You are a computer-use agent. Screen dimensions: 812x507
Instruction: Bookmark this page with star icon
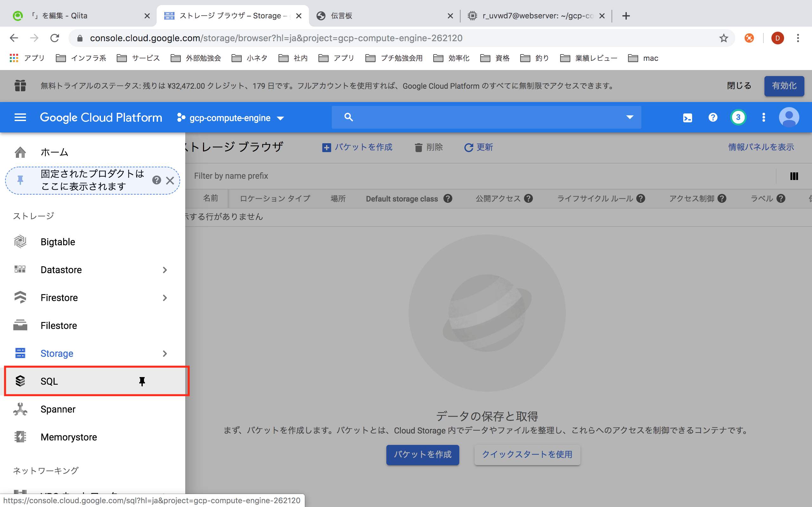pyautogui.click(x=724, y=38)
